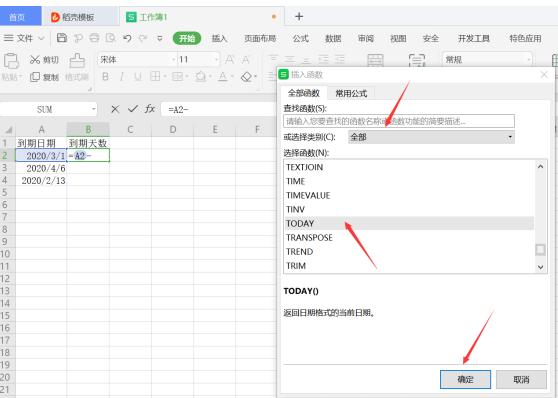Expand the Fill Color dropdown arrow
This screenshot has width=558, height=398.
click(x=210, y=77)
